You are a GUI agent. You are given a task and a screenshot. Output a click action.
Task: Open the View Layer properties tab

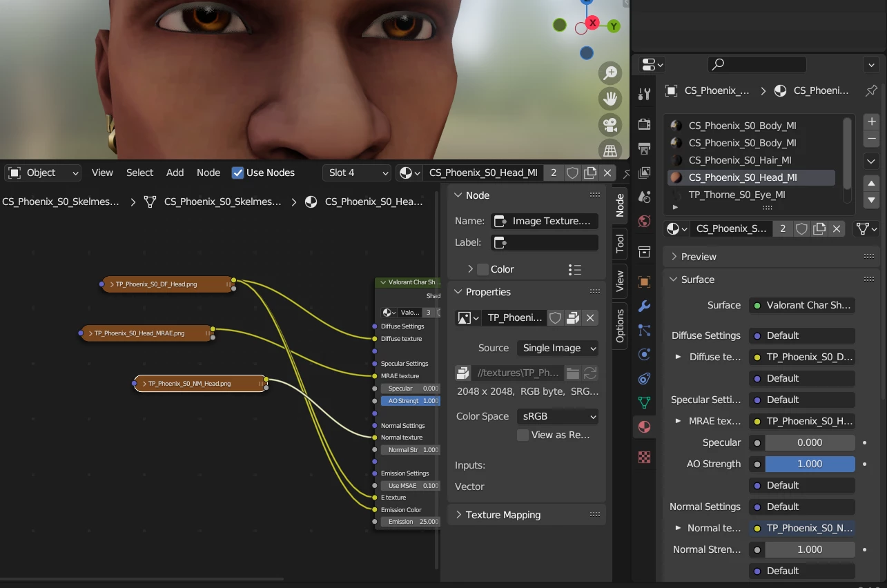pyautogui.click(x=644, y=173)
